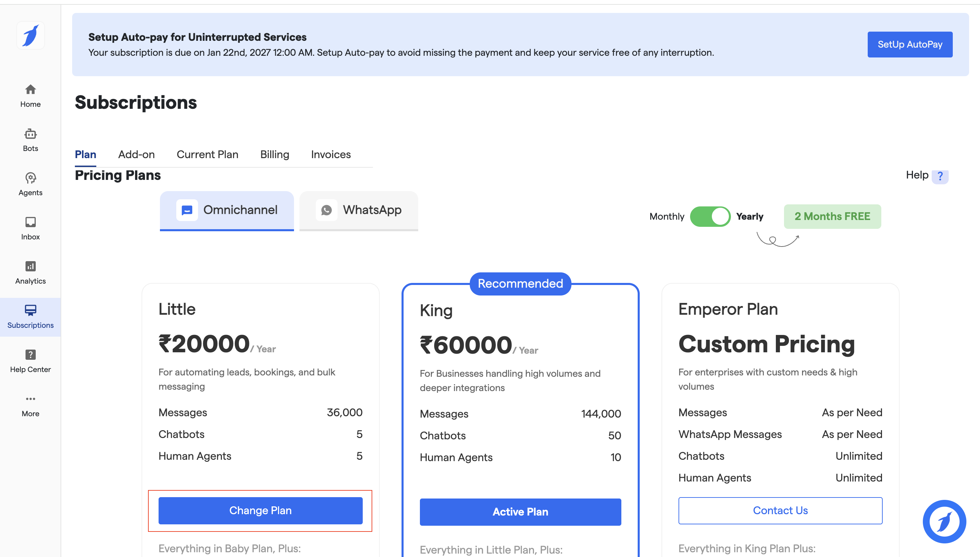The height and width of the screenshot is (557, 980).
Task: Go to the Bots section
Action: point(30,140)
